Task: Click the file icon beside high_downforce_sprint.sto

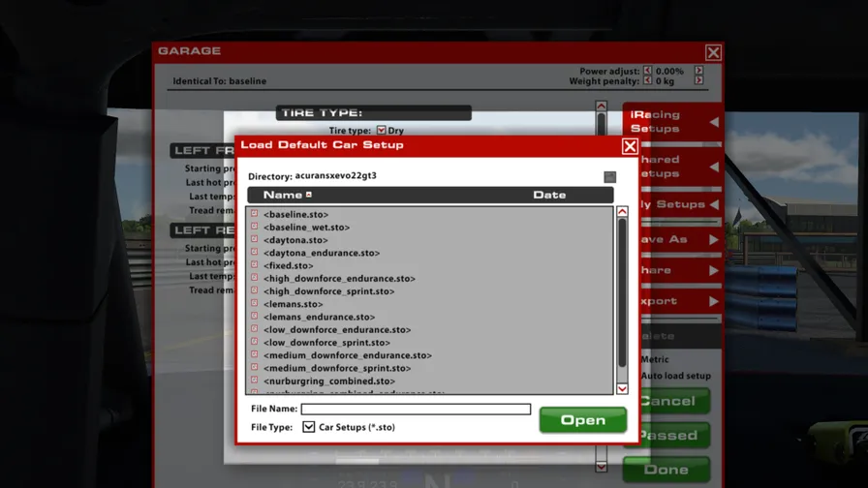Action: click(x=254, y=290)
